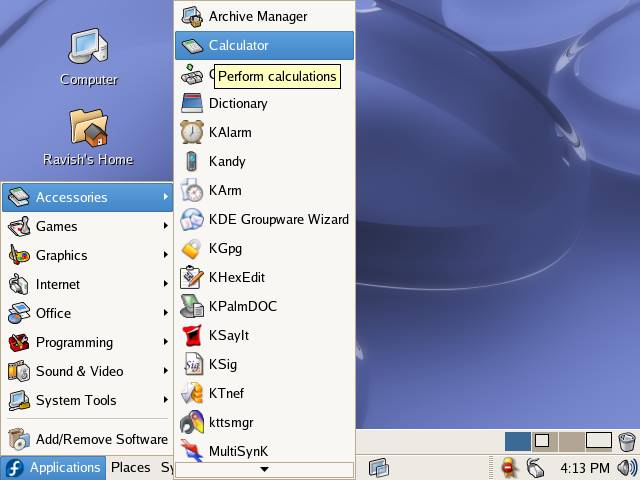This screenshot has width=640, height=480.
Task: Open KHexEdit from the list
Action: (x=264, y=277)
